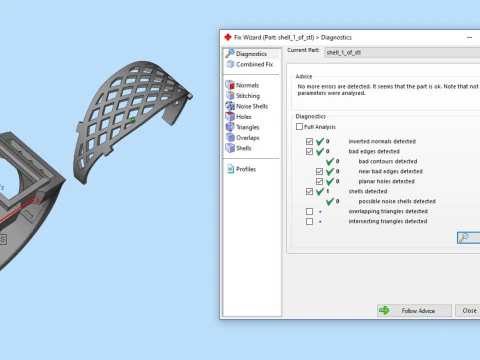The image size is (480, 360).
Task: Click the magnifier update diagnostics button
Action: tap(469, 238)
